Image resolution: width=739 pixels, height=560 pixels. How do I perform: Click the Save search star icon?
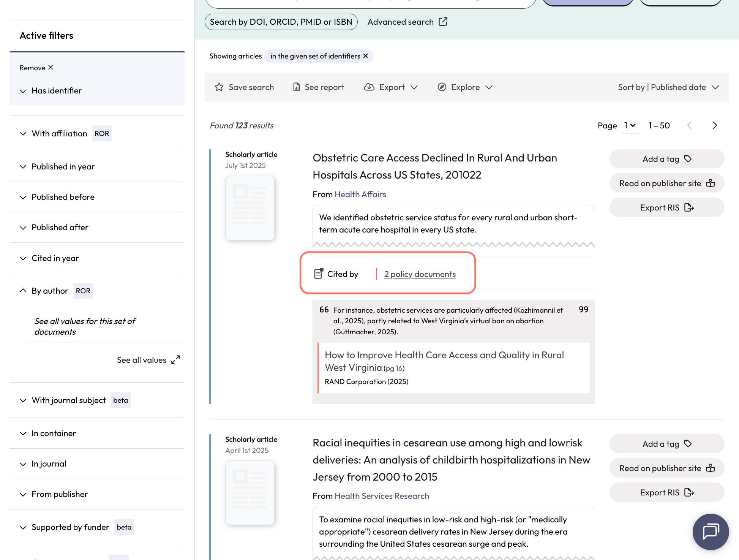pos(219,87)
